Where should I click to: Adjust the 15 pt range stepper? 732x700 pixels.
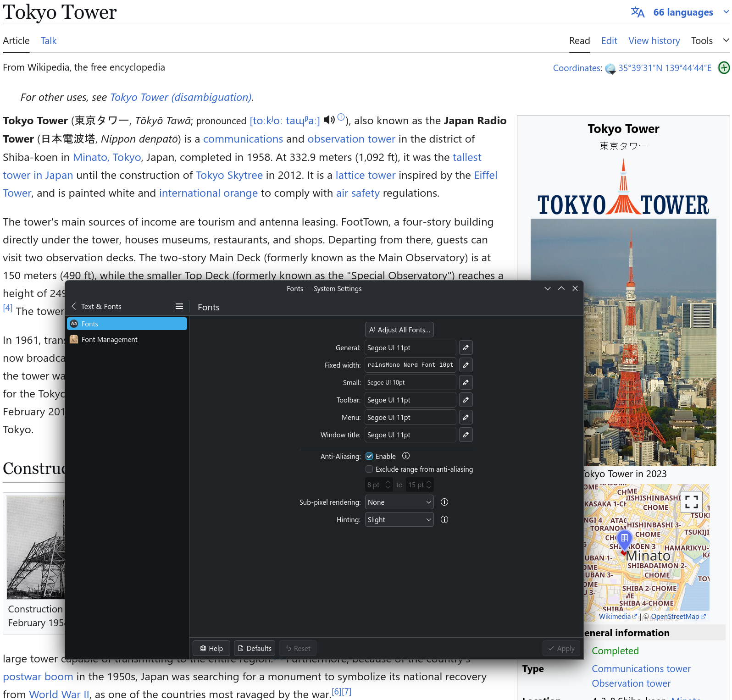click(x=429, y=485)
